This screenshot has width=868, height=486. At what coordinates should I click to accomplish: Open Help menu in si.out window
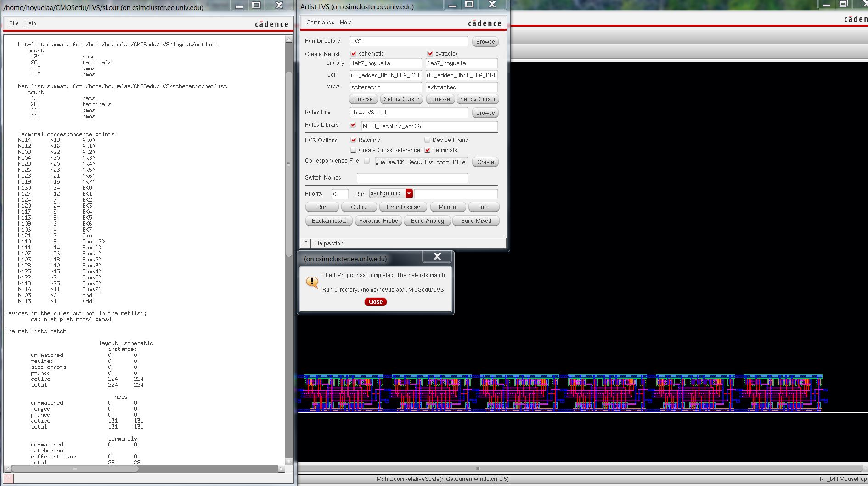click(30, 23)
